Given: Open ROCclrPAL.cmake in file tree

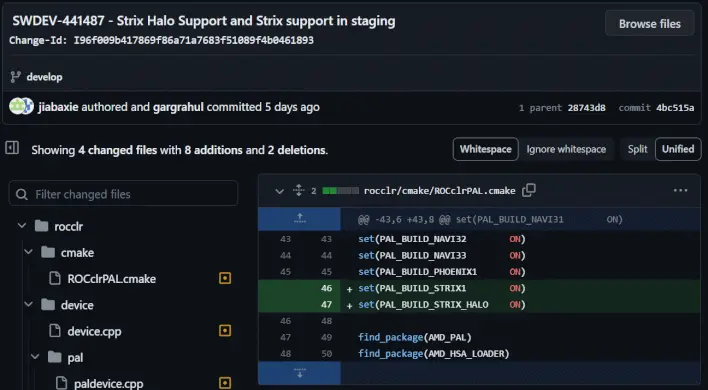Looking at the screenshot, I should (112, 279).
